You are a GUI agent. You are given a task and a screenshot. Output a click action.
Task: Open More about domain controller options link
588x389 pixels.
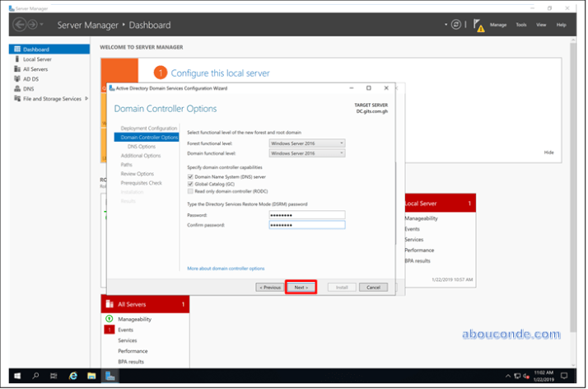click(226, 269)
